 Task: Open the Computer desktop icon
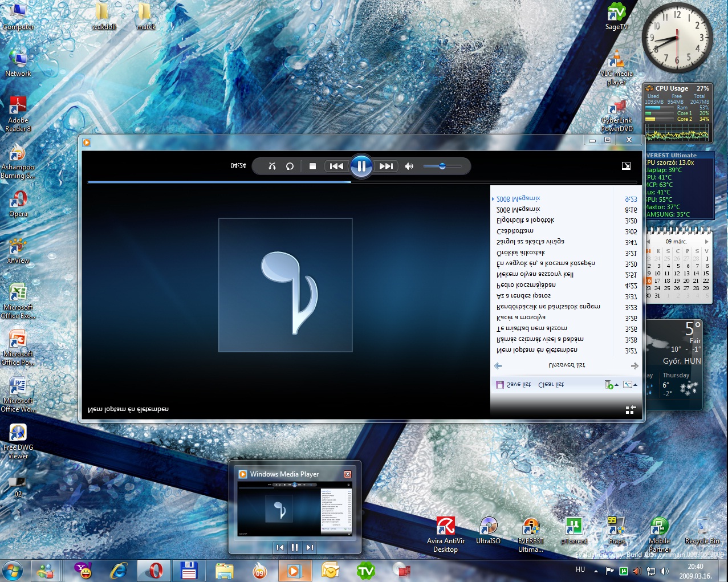[18, 16]
